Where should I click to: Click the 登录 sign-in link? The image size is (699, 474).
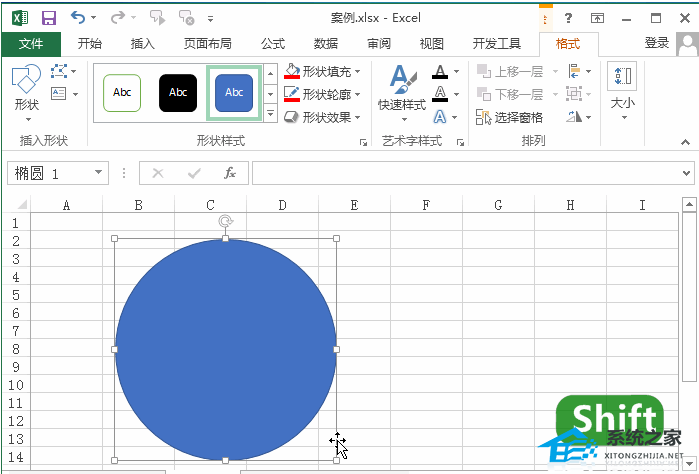click(x=657, y=43)
